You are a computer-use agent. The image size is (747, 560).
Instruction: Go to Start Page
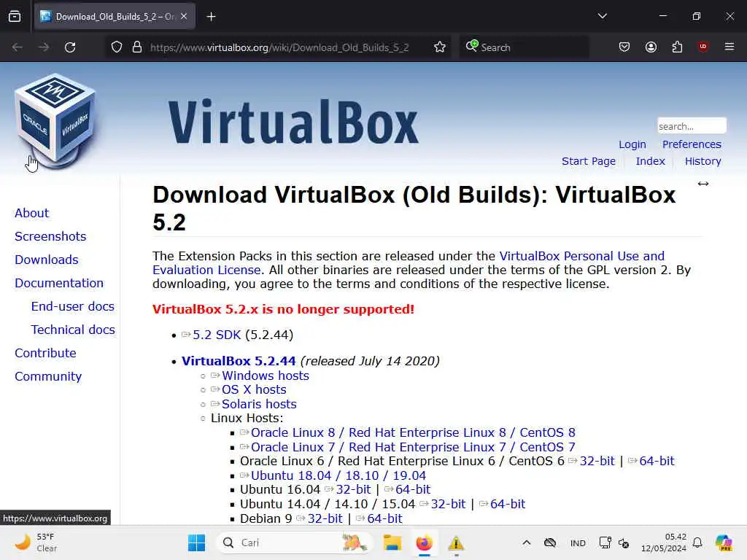(589, 161)
